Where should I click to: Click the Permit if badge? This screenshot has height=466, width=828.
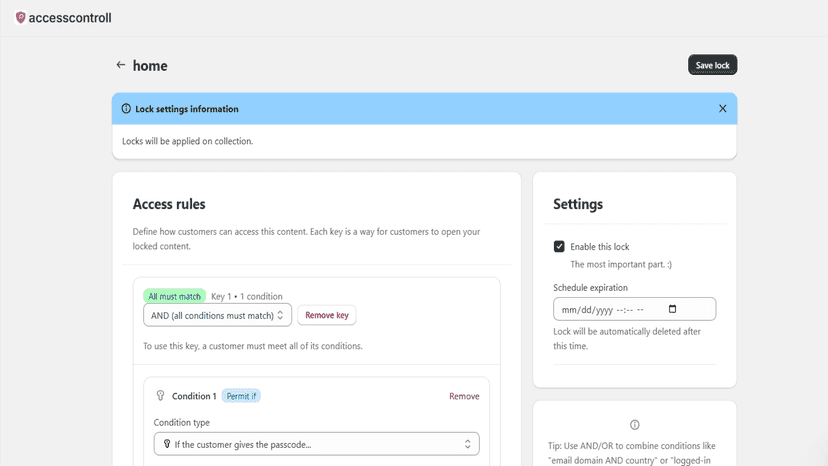[x=241, y=396]
